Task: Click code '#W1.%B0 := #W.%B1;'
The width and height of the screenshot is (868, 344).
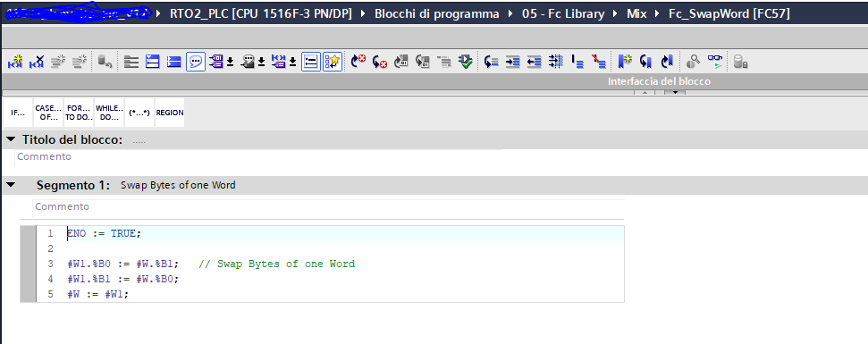Action: [122, 264]
